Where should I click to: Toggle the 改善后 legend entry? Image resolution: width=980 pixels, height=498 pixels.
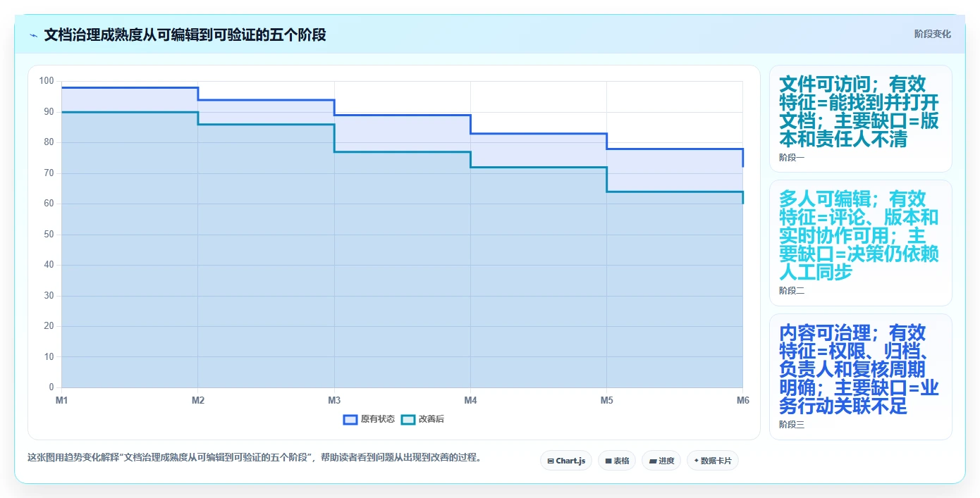point(422,419)
